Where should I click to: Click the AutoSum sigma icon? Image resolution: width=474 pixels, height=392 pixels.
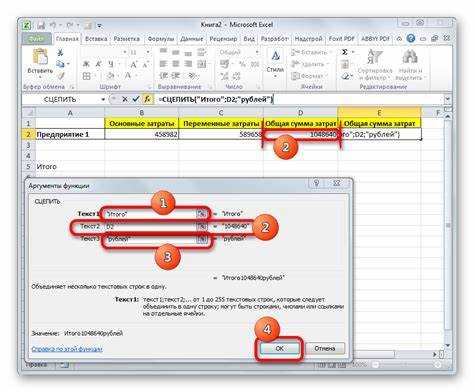[x=345, y=52]
